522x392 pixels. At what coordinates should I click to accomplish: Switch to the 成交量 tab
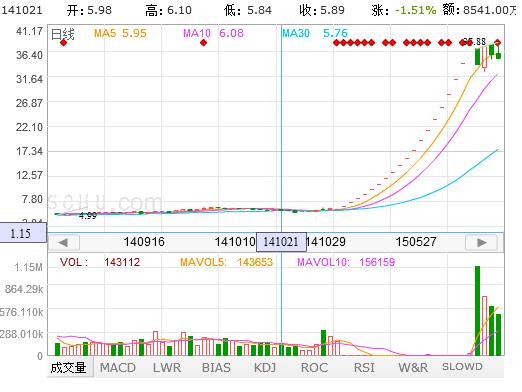70,368
